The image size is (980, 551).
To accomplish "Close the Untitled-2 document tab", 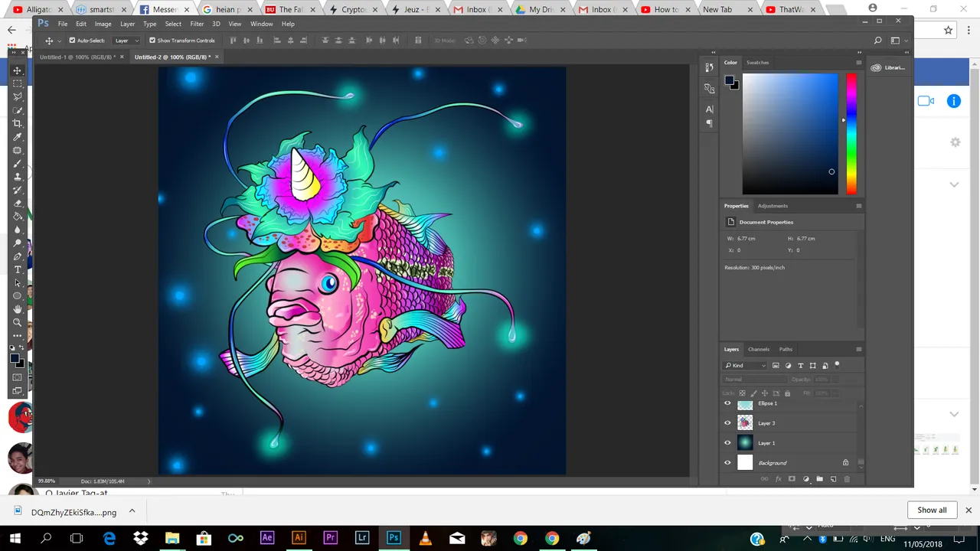I will (x=217, y=57).
